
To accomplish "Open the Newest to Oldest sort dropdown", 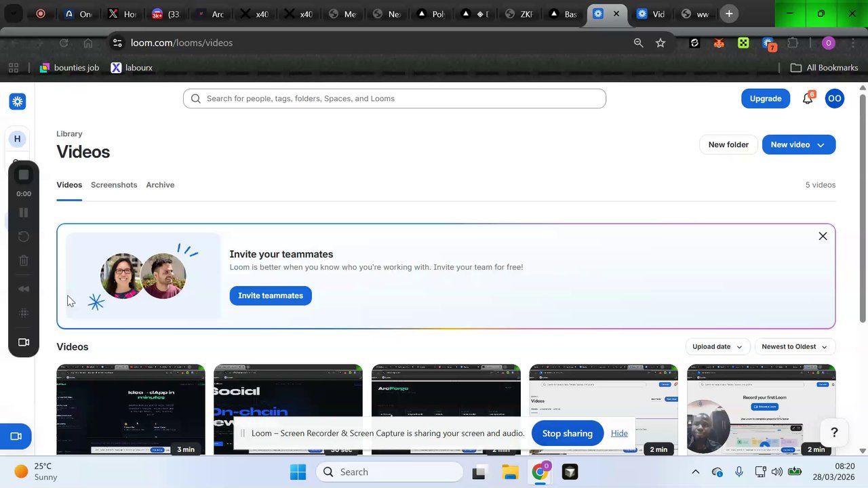I will click(795, 347).
